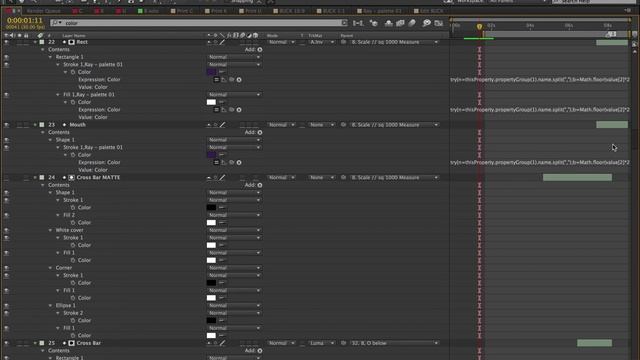Switch to the Print C tab
Viewport: 640px width, 360px height.
182,11
